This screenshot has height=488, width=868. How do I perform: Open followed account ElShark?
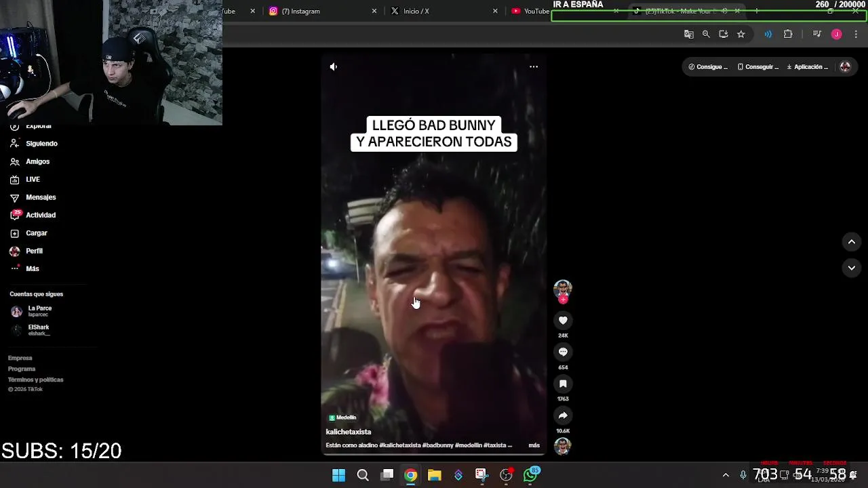click(31, 330)
